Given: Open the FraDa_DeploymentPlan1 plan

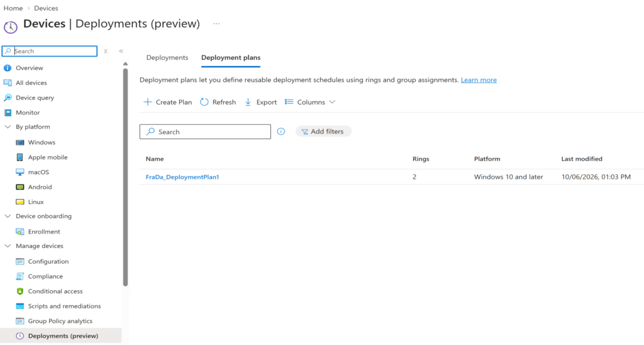Looking at the screenshot, I should coord(182,177).
